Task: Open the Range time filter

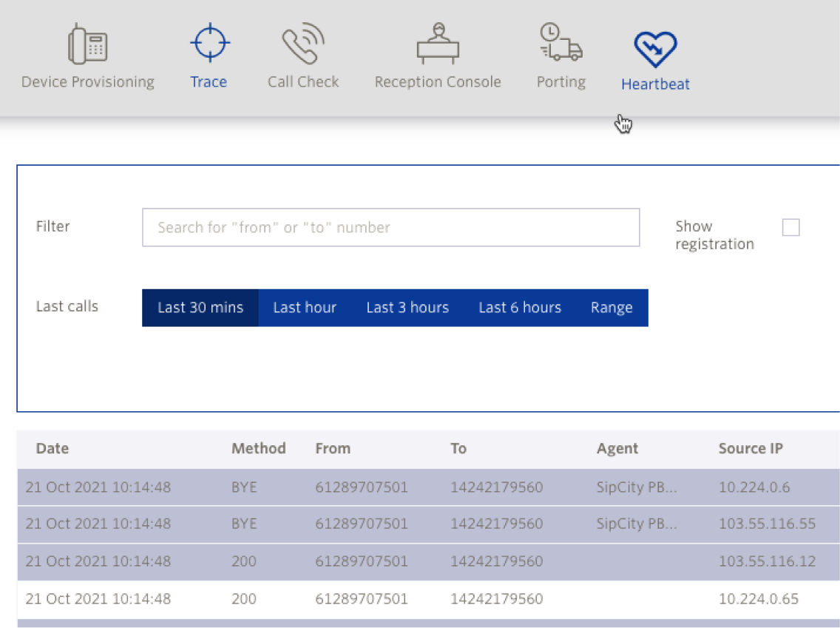Action: pos(612,308)
